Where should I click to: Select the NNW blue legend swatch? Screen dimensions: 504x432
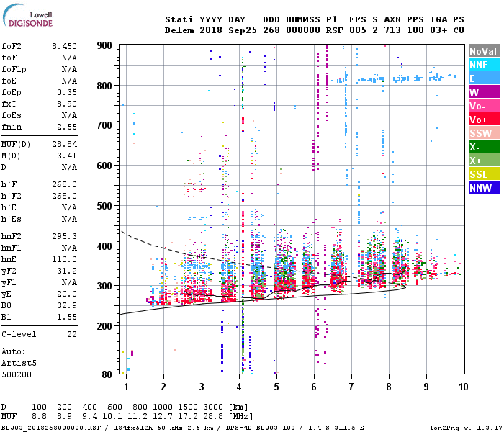click(x=484, y=188)
